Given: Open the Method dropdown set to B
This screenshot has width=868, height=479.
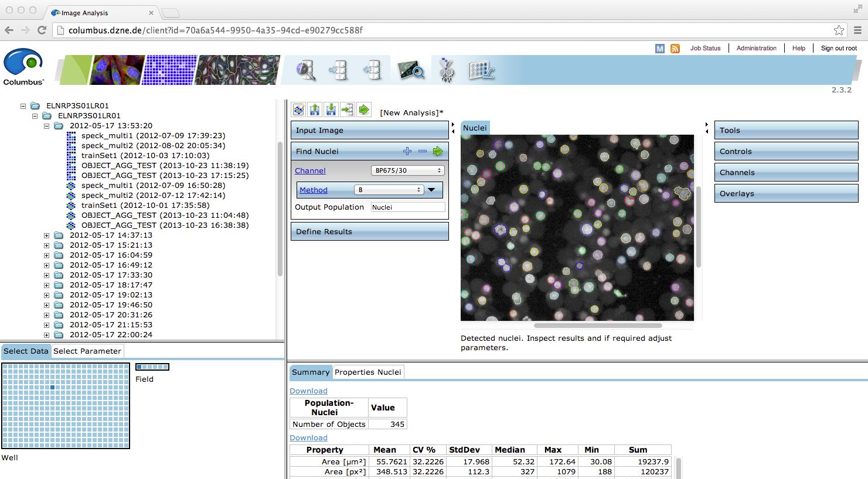Looking at the screenshot, I should click(x=389, y=190).
